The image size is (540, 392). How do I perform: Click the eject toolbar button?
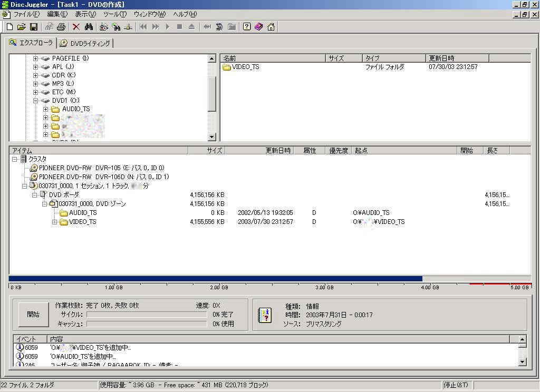point(191,26)
